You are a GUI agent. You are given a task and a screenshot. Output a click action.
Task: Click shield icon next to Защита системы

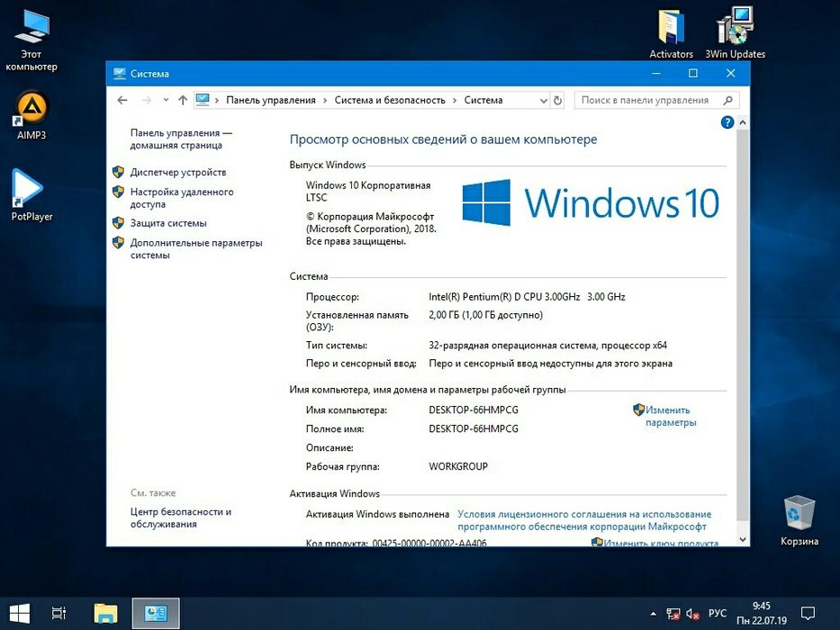coord(119,223)
